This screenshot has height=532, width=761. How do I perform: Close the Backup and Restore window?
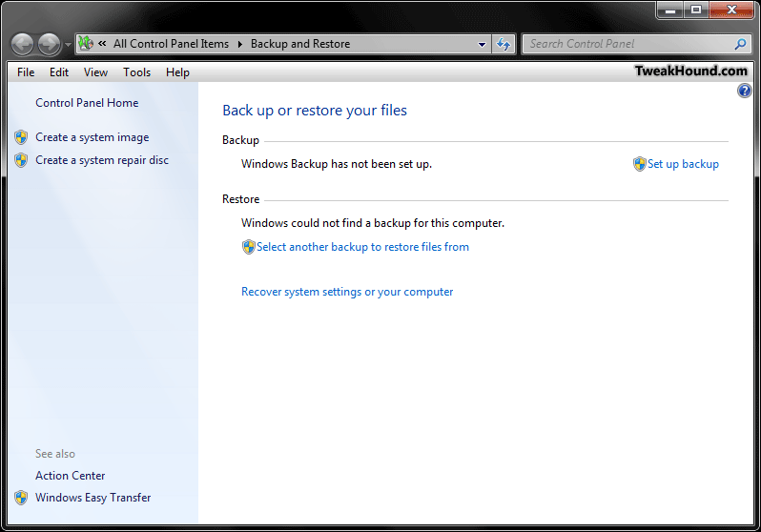pos(731,10)
